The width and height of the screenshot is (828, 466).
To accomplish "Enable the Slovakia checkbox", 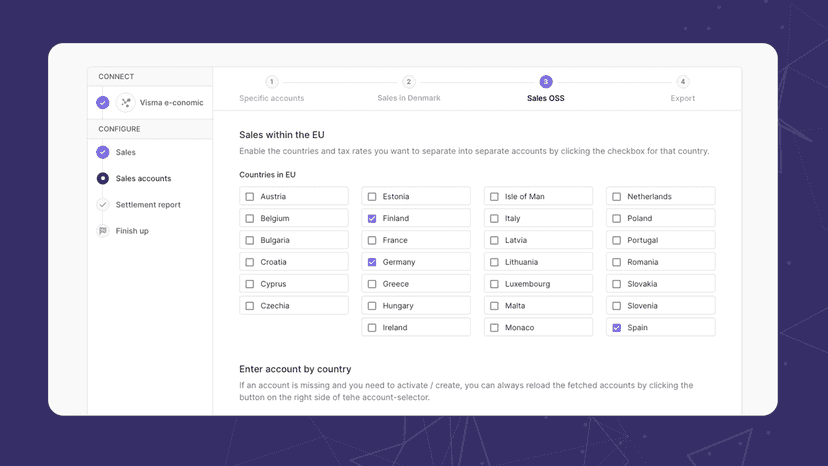I will point(616,284).
